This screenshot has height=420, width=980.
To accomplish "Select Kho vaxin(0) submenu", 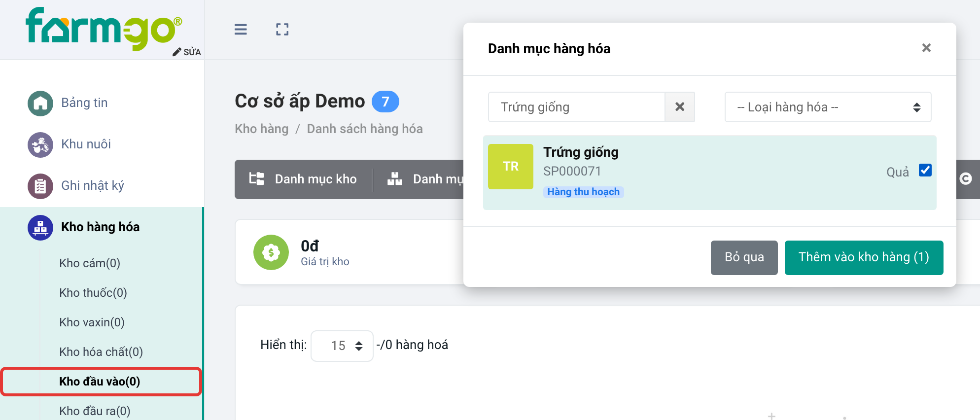I will pos(92,322).
